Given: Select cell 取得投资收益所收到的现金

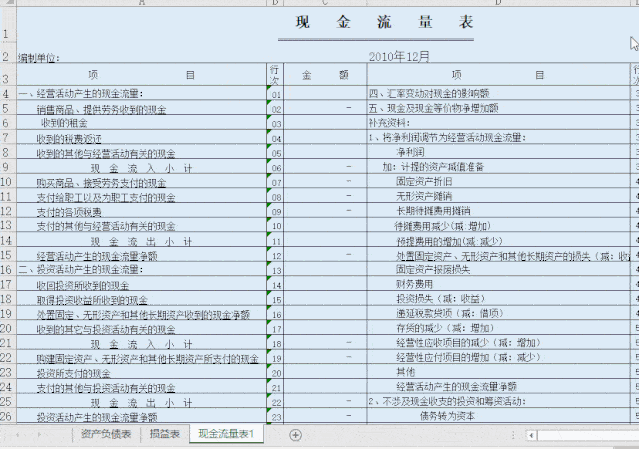Looking at the screenshot, I should (x=141, y=299).
